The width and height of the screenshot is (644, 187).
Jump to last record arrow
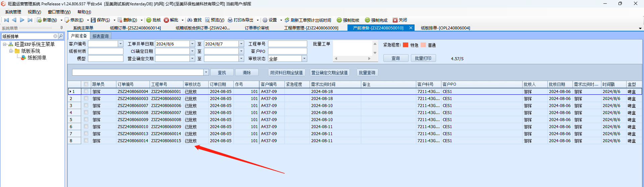coord(30,20)
